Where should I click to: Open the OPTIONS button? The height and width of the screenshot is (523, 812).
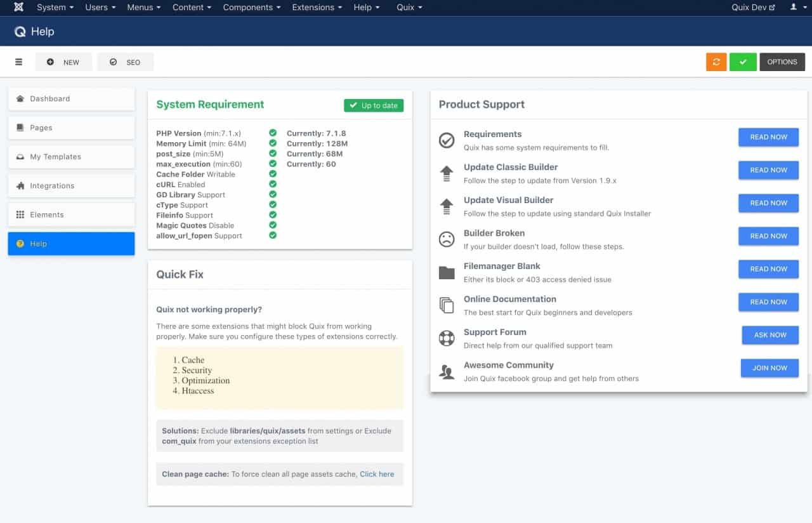782,62
